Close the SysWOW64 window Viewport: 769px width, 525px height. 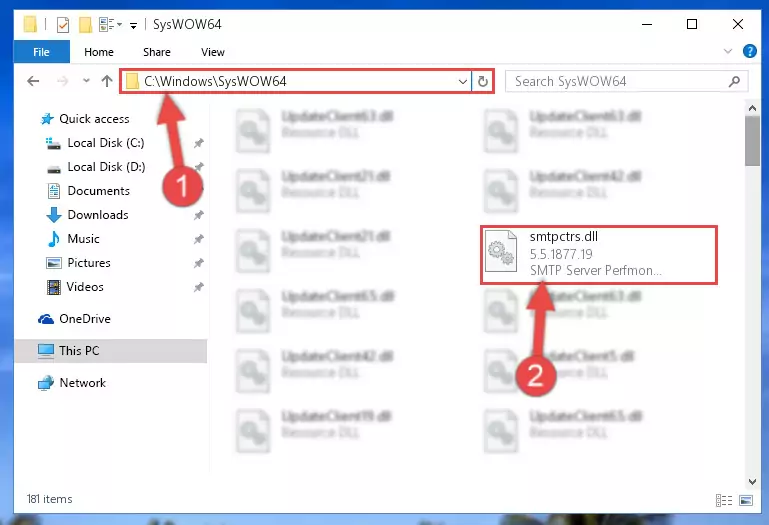738,24
